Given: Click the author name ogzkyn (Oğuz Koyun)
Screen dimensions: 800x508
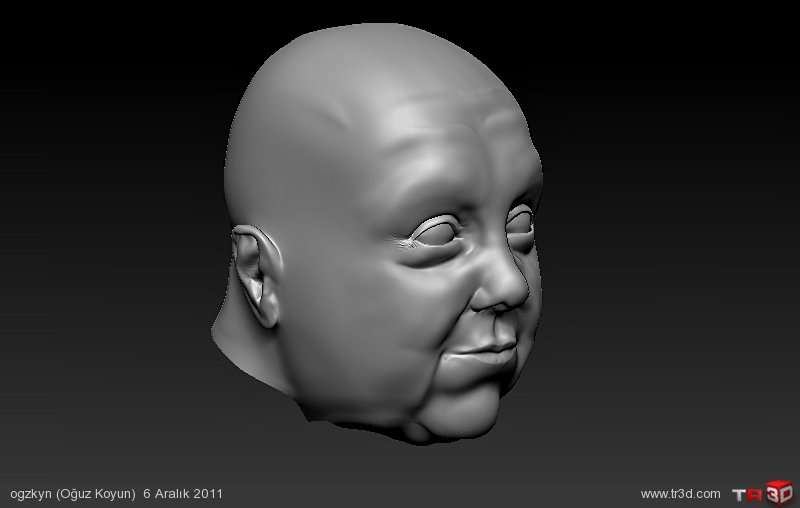Looking at the screenshot, I should 73,494.
